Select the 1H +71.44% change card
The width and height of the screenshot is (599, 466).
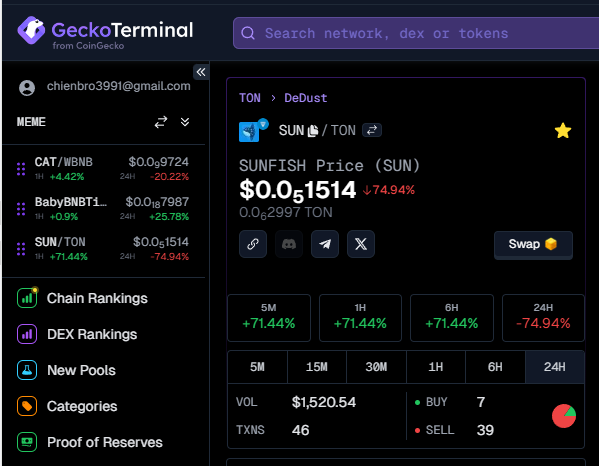point(360,318)
